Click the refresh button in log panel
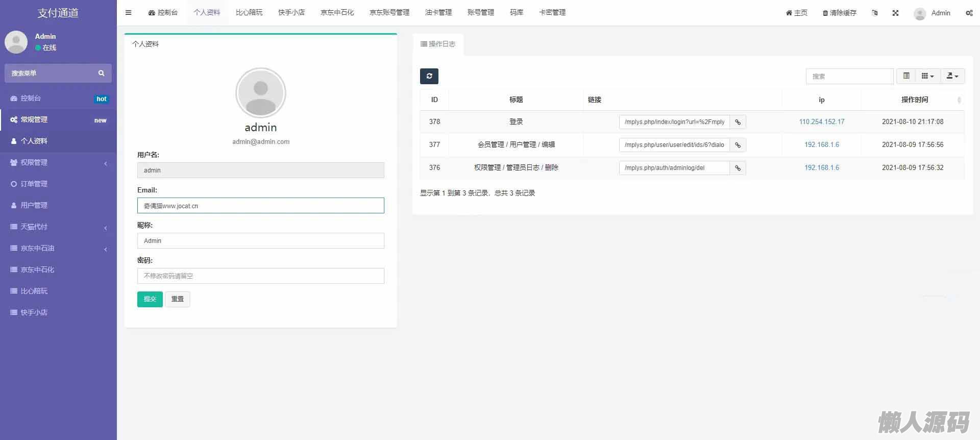The width and height of the screenshot is (980, 440). coord(429,76)
